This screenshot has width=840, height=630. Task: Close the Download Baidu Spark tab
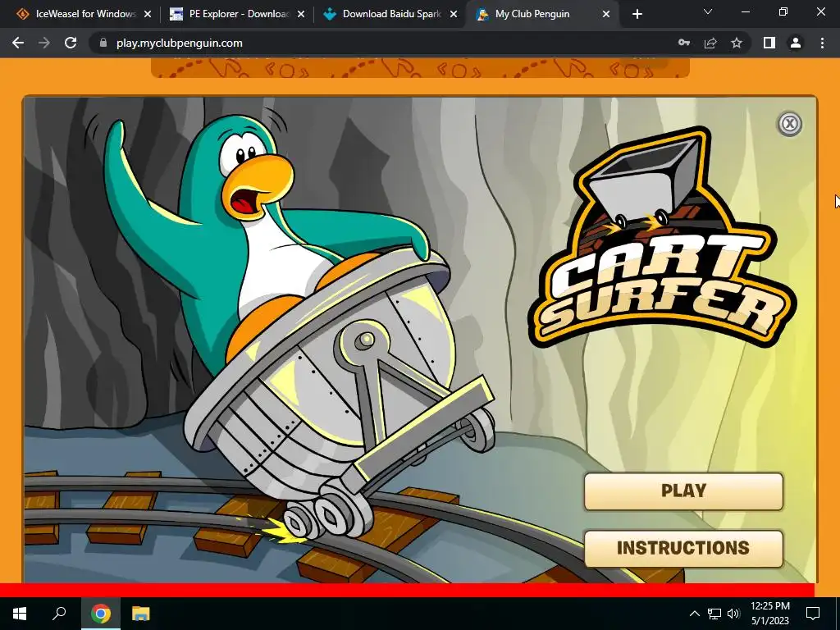(x=454, y=15)
